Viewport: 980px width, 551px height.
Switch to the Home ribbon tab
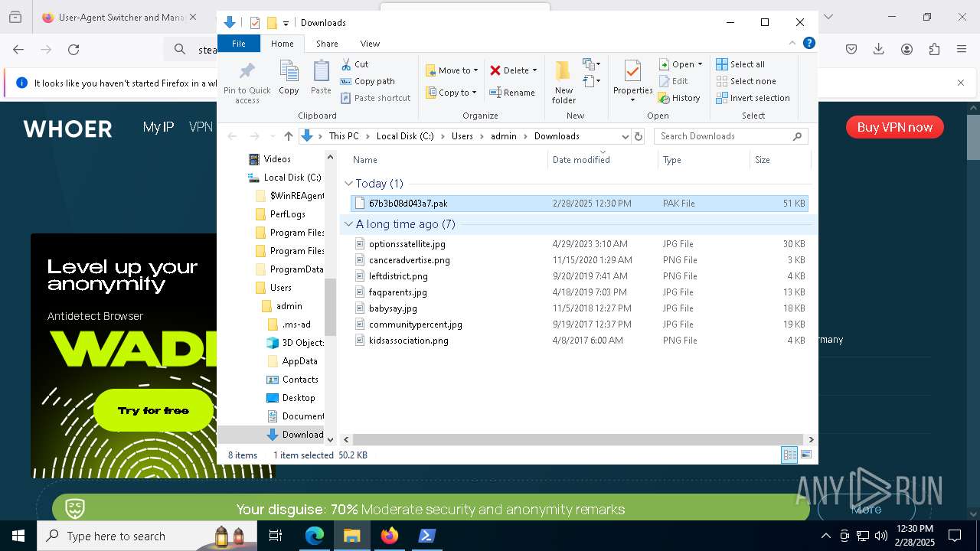[x=282, y=44]
